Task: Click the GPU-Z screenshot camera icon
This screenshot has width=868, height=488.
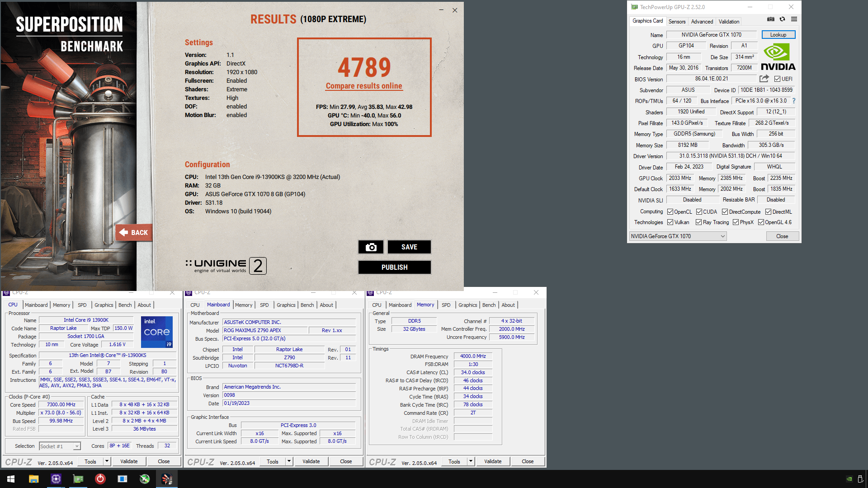Action: point(771,19)
